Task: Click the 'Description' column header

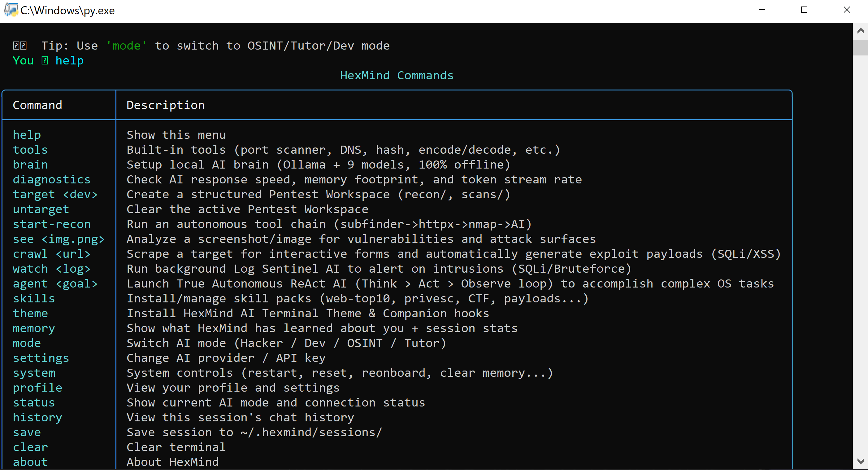Action: click(165, 105)
